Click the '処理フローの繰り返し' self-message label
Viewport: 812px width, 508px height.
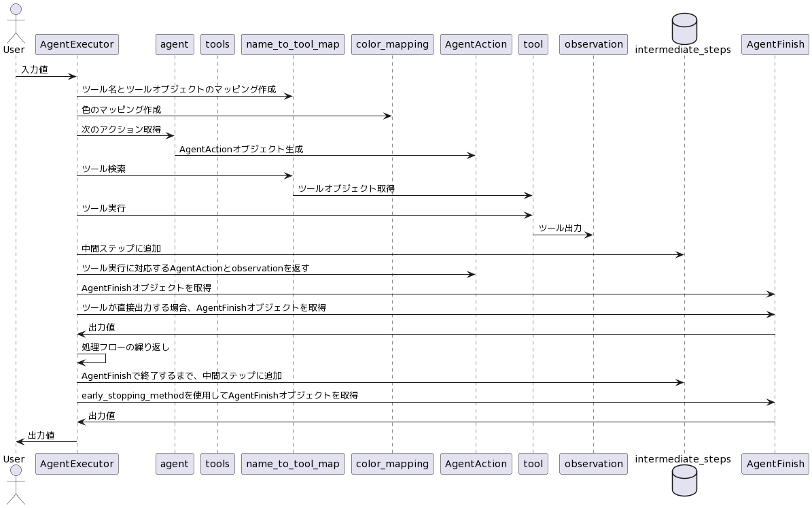point(125,347)
